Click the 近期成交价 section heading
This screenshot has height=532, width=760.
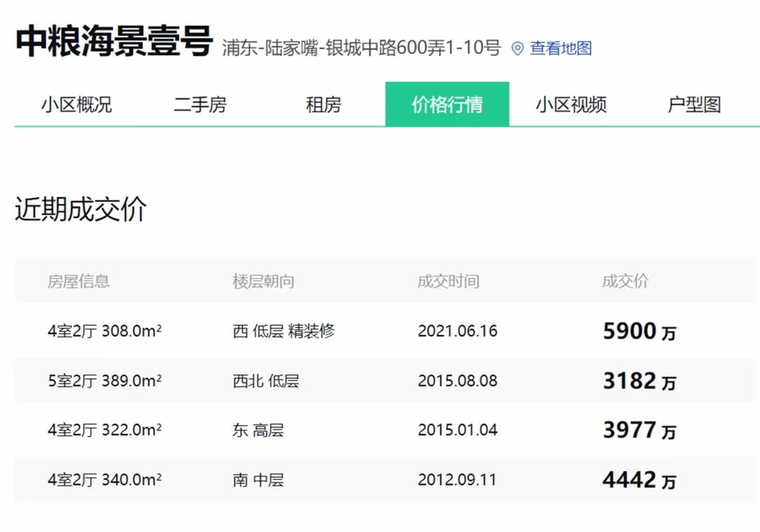click(80, 209)
